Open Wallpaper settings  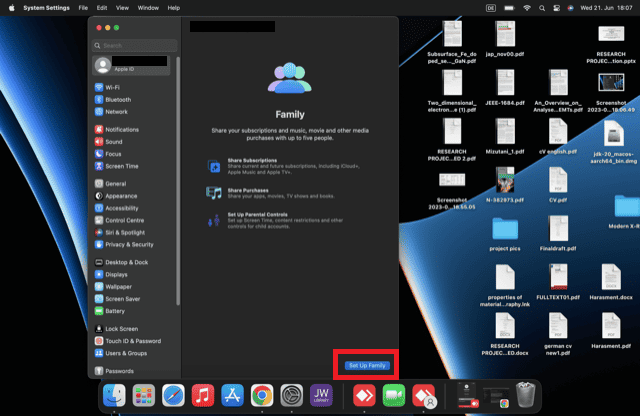coord(118,286)
